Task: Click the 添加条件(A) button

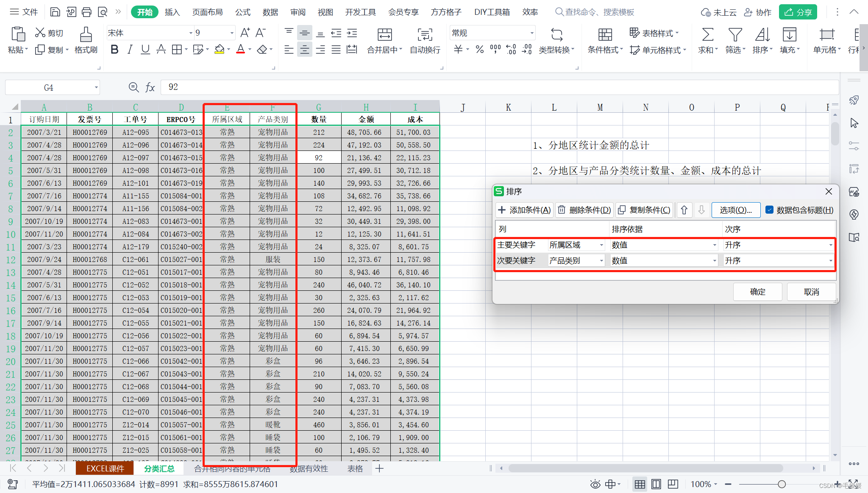Action: pos(524,210)
